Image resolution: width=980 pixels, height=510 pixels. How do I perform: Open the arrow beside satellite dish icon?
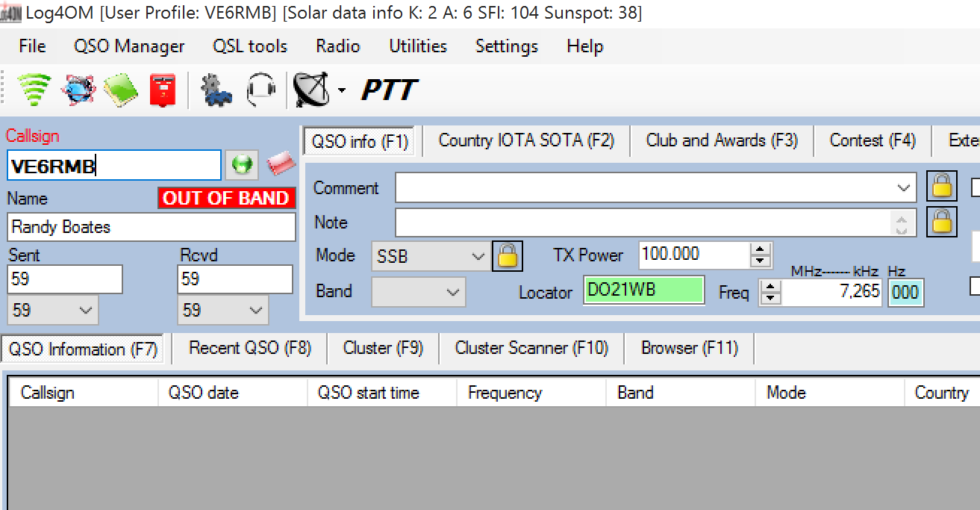tap(342, 90)
